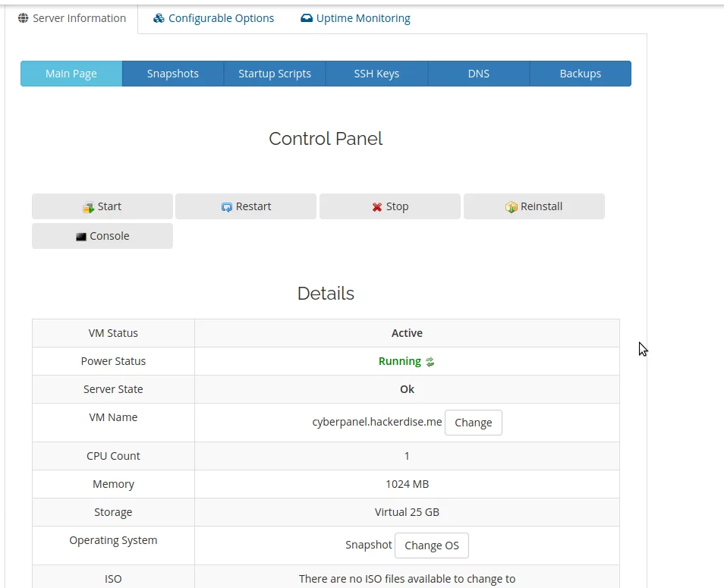The image size is (724, 588).
Task: Switch to the Startup Scripts tab
Action: coord(275,74)
